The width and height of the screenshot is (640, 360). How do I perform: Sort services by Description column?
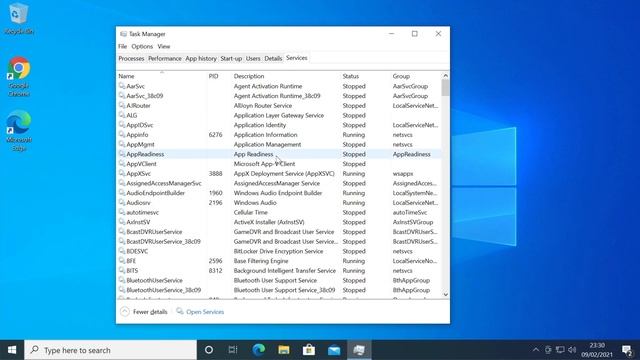point(286,76)
